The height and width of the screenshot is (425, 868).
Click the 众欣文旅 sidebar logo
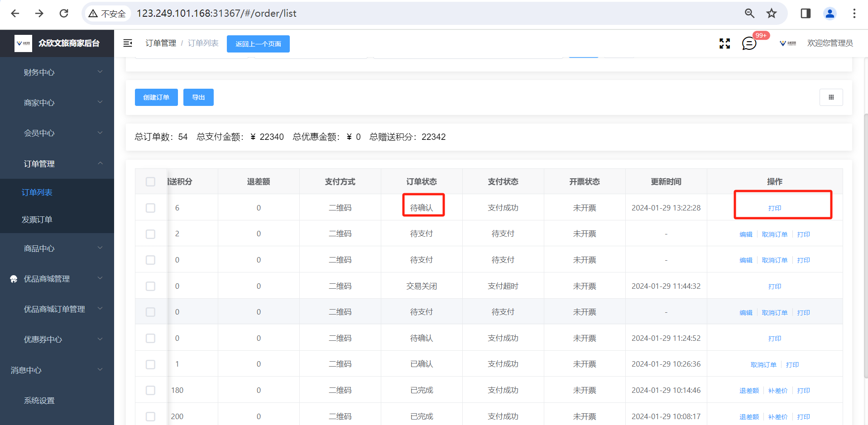pyautogui.click(x=23, y=43)
